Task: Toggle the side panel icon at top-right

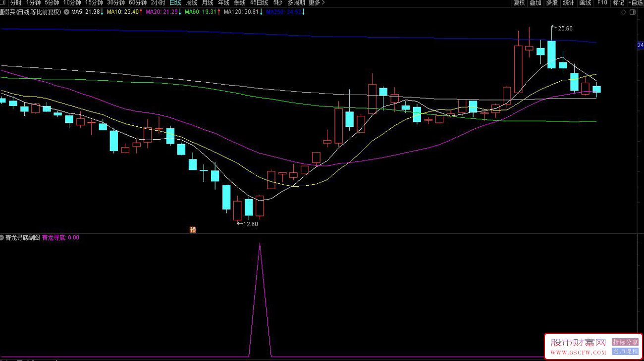Action: point(633,12)
